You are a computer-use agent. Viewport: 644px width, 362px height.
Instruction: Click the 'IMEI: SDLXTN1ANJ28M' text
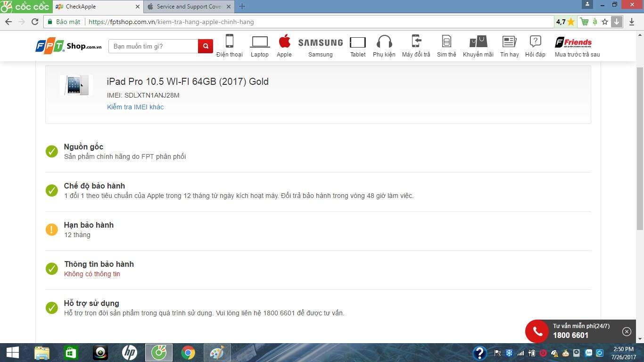[x=143, y=95]
